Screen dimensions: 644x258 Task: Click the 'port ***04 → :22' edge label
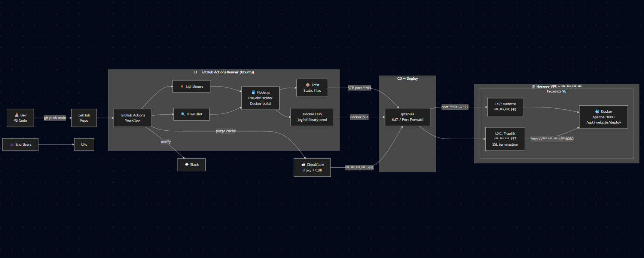[x=455, y=107]
